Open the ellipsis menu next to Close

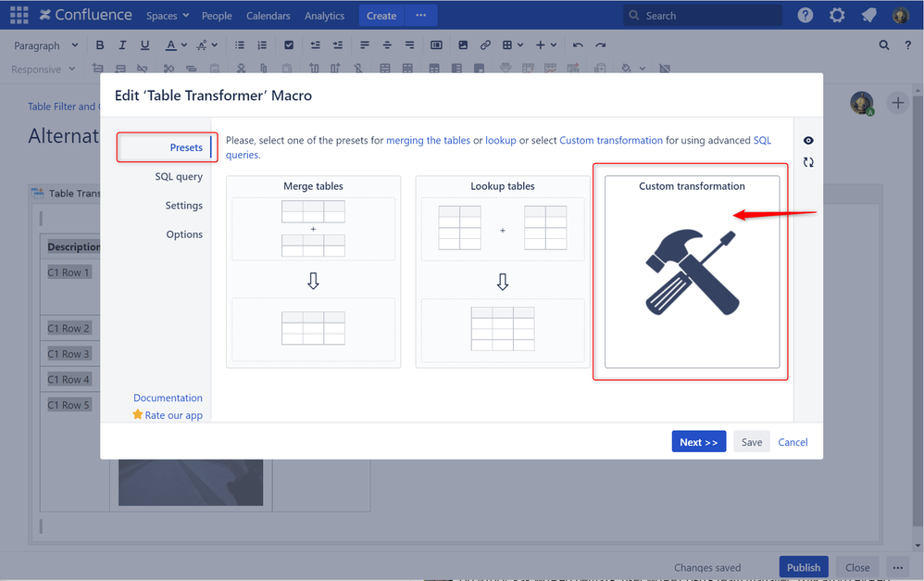[897, 567]
